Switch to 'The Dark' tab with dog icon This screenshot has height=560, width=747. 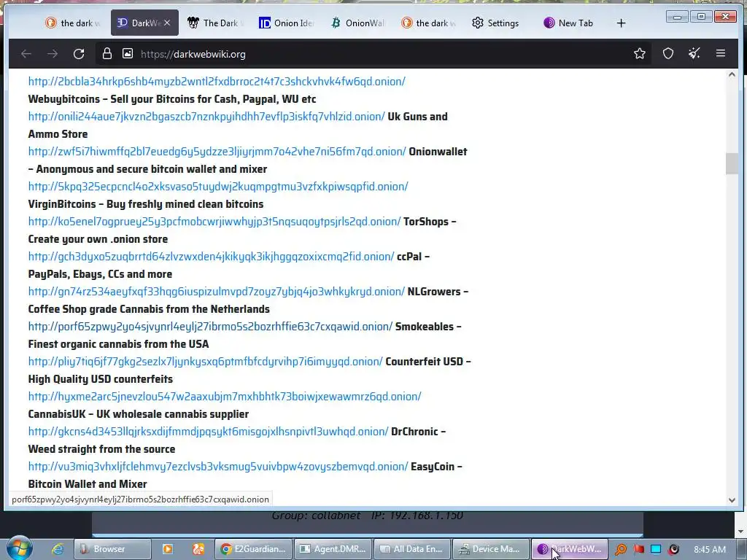(215, 23)
